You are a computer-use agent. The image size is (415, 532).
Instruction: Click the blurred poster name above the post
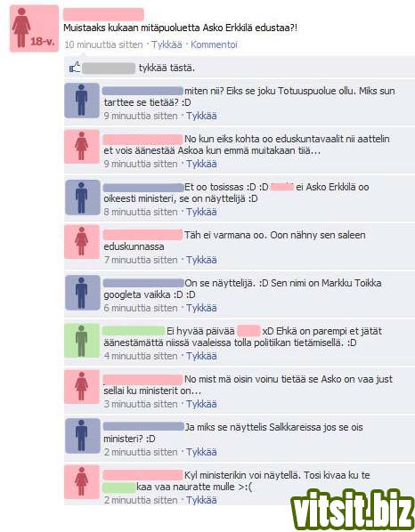point(103,15)
